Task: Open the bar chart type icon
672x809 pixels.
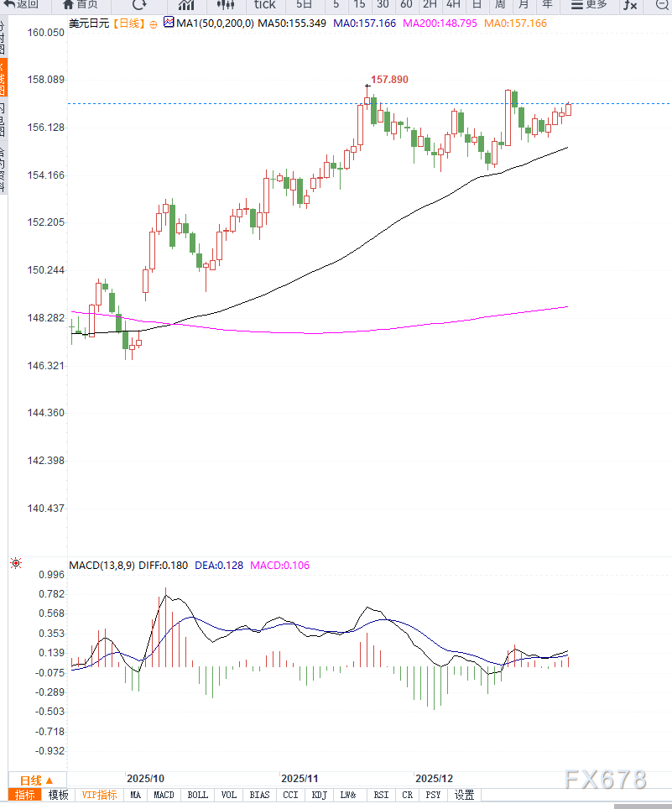Action: (185, 4)
